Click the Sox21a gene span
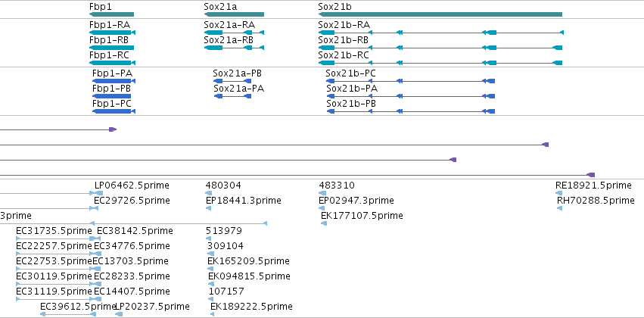644x318 pixels. point(234,14)
